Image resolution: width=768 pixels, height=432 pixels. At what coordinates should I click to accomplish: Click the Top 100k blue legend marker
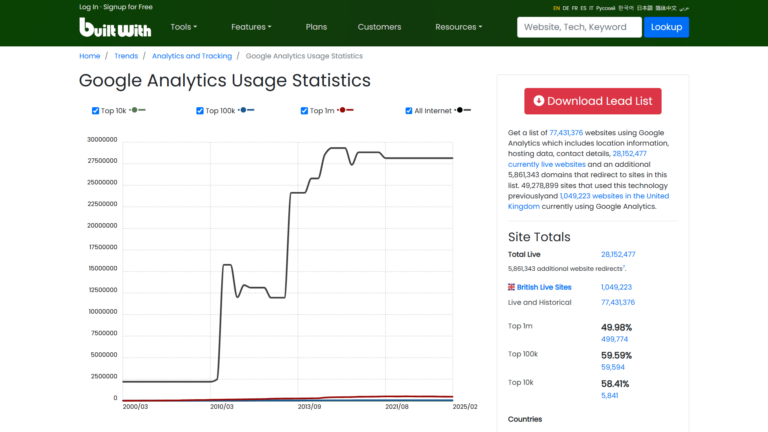pyautogui.click(x=246, y=110)
